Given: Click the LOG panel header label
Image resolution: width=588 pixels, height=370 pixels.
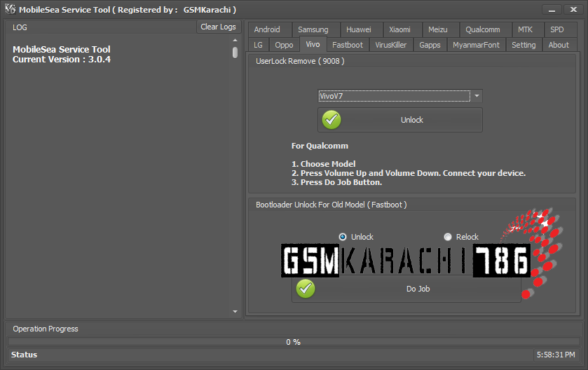Looking at the screenshot, I should click(x=20, y=27).
